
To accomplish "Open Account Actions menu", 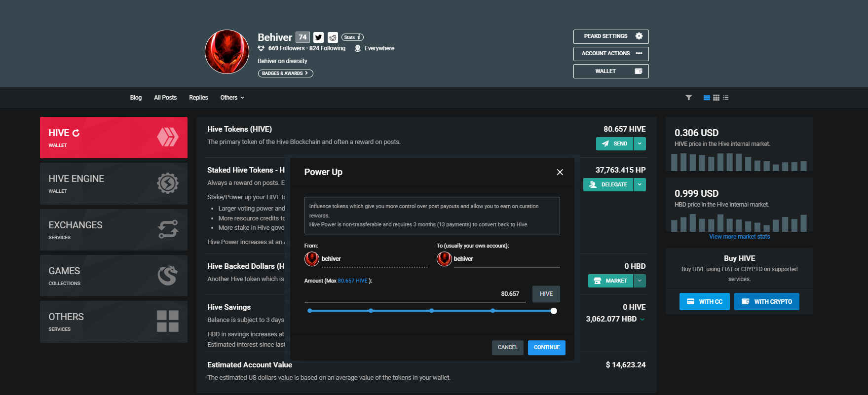I will point(611,54).
